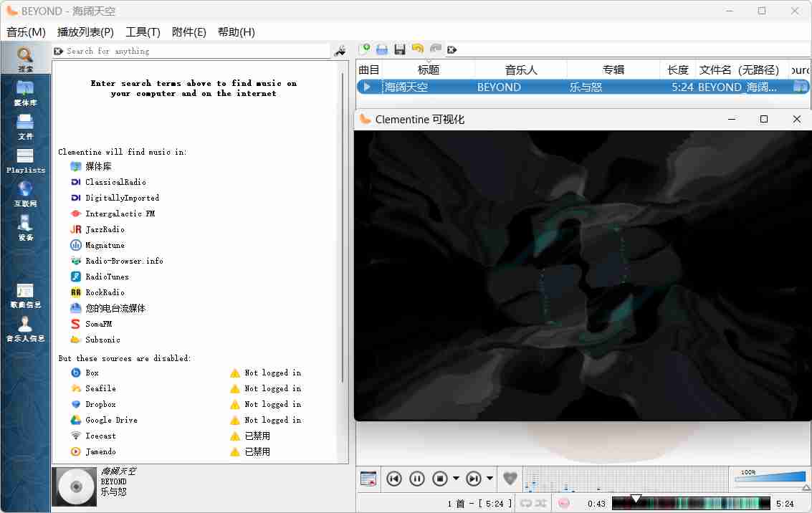Viewport: 812px width, 513px height.
Task: Toggle shuffle mode button
Action: tap(541, 504)
